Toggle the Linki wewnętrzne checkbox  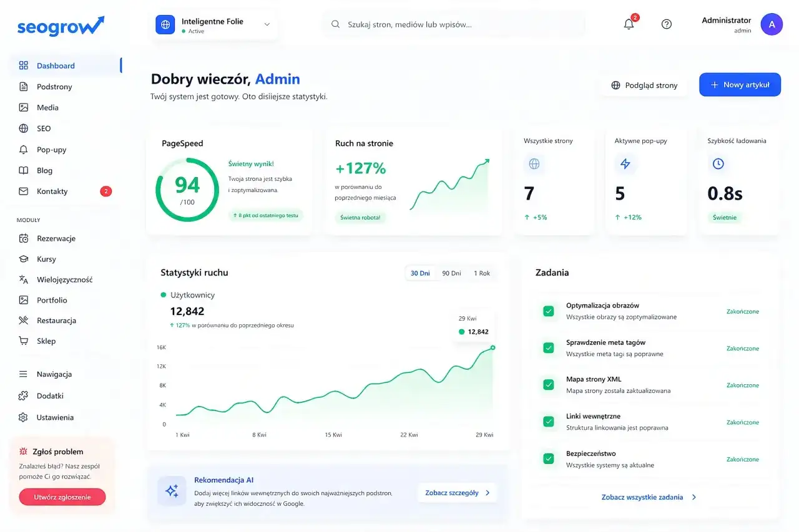point(549,422)
